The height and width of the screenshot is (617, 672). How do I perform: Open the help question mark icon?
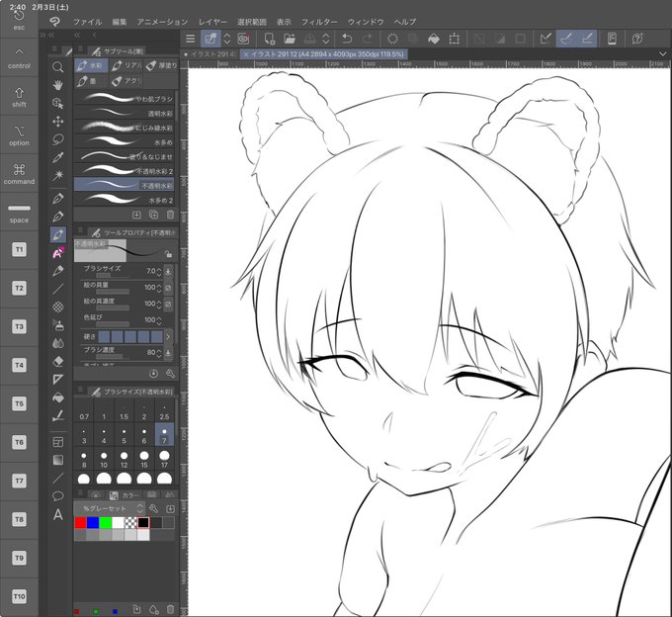pos(637,39)
